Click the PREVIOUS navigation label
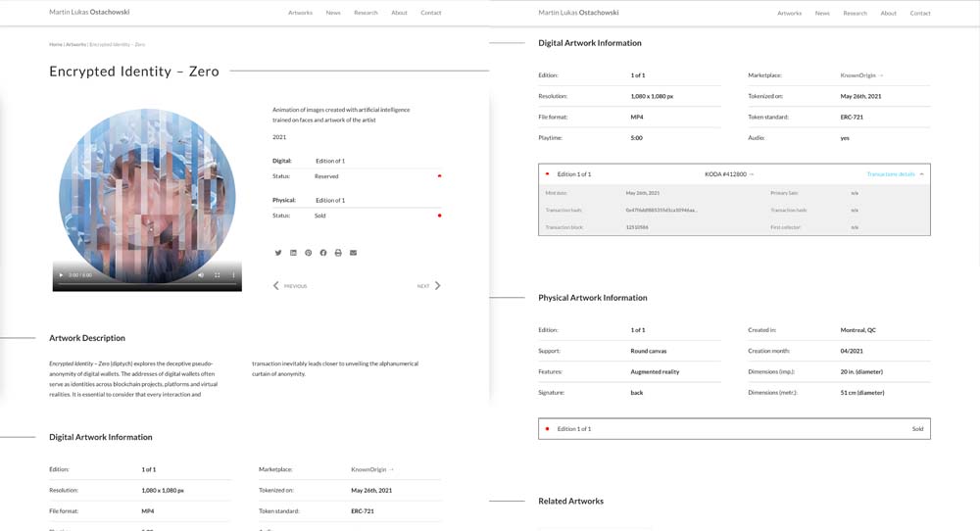980x531 pixels. coord(295,286)
